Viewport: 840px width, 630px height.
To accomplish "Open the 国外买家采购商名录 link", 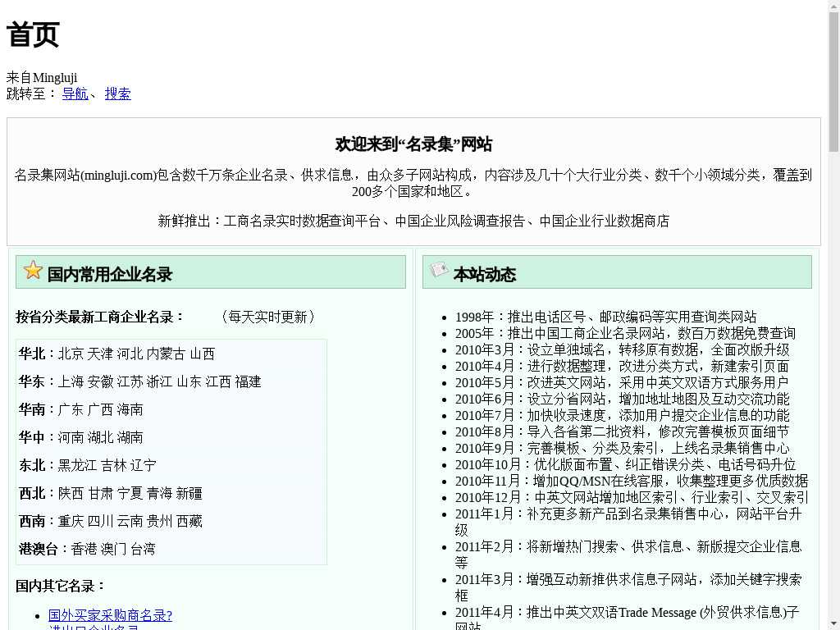I will 111,615.
